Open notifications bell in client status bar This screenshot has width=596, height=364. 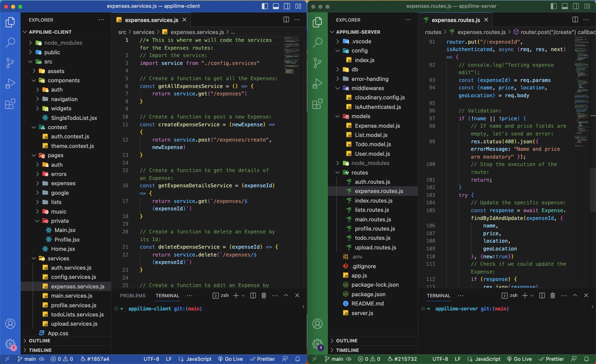tap(298, 359)
